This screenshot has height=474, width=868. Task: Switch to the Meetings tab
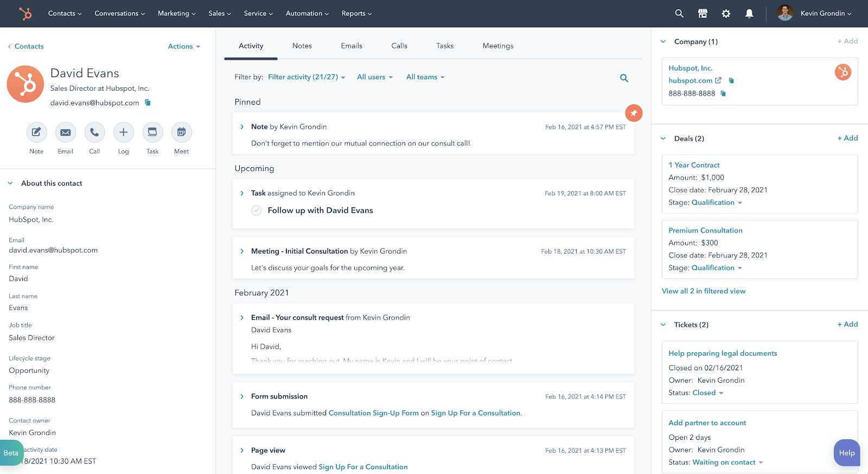point(498,46)
